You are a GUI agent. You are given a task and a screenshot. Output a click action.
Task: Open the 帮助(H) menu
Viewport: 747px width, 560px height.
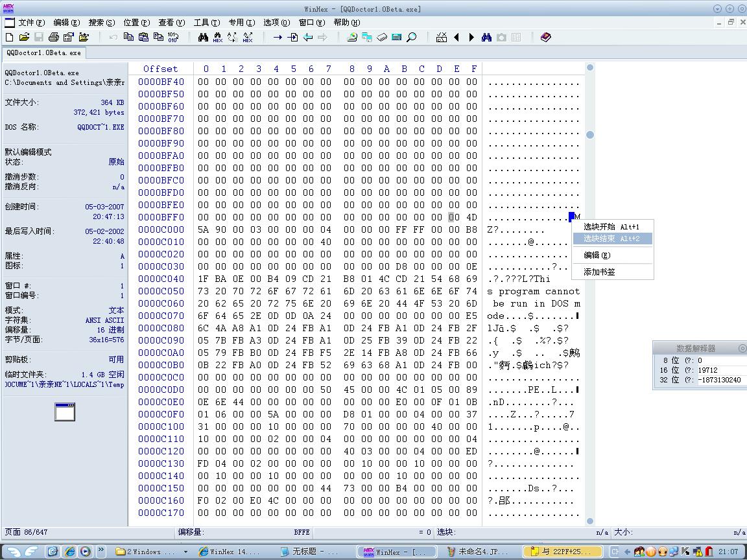click(x=347, y=23)
